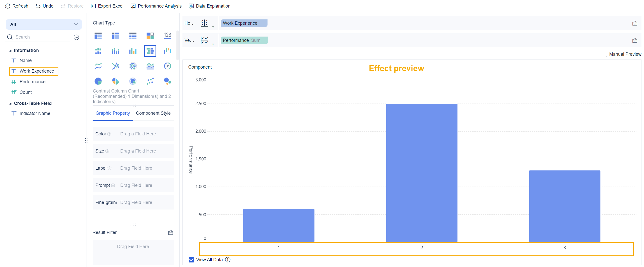Image resolution: width=644 pixels, height=267 pixels.
Task: Click the clear icon on the horizontal axis shelf
Action: (x=635, y=23)
